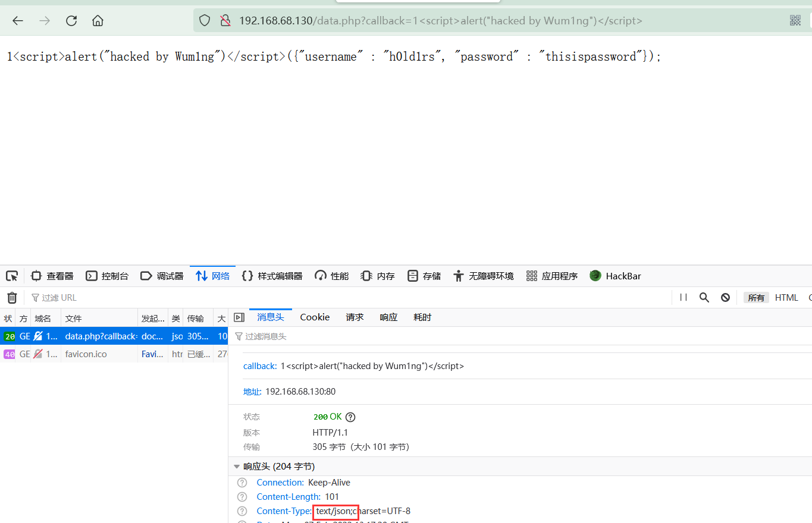
Task: Open the 无障碍环境 accessibility tab
Action: [483, 276]
